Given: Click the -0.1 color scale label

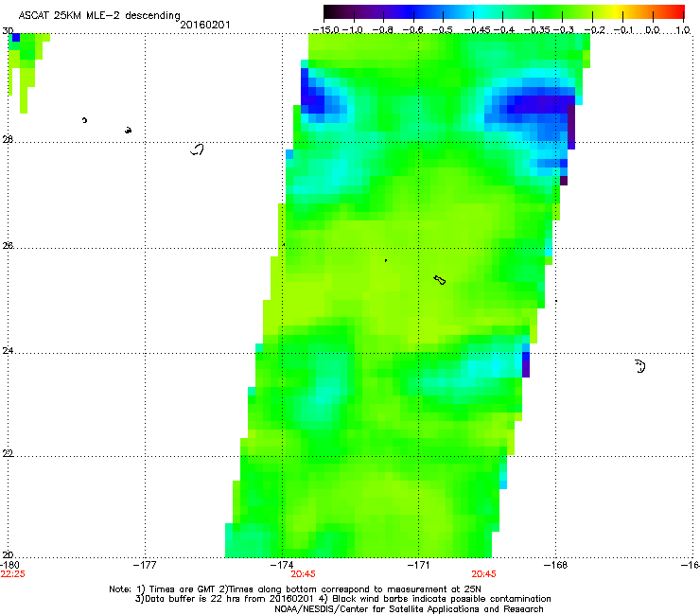Looking at the screenshot, I should [624, 30].
